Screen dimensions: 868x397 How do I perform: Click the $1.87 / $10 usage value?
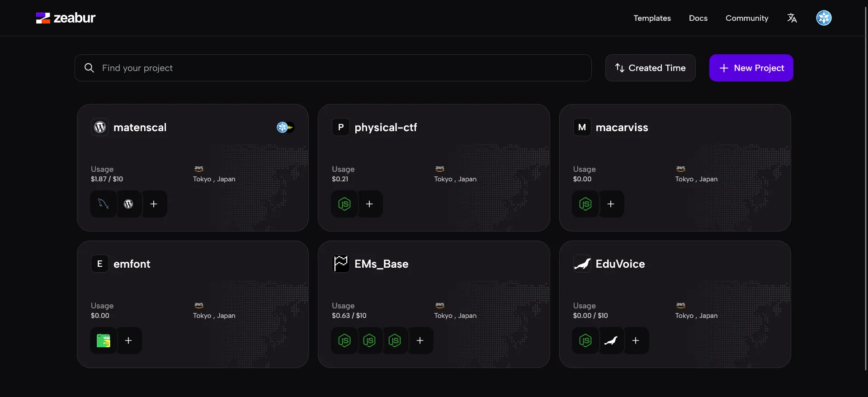click(107, 179)
